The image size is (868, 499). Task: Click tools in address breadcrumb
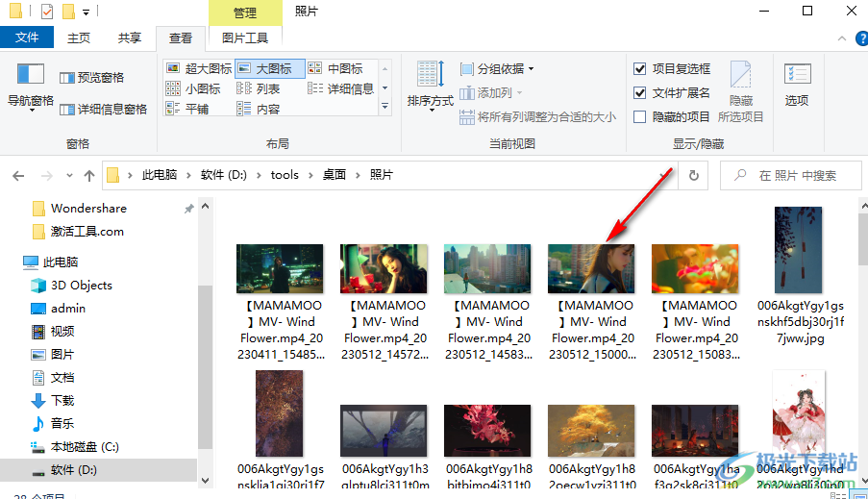coord(285,175)
